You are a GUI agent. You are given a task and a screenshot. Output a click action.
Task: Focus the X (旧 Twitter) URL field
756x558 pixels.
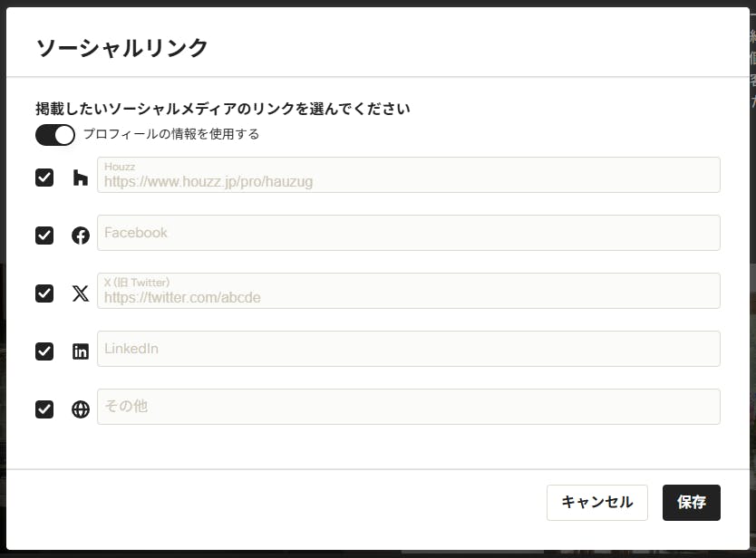tap(409, 291)
